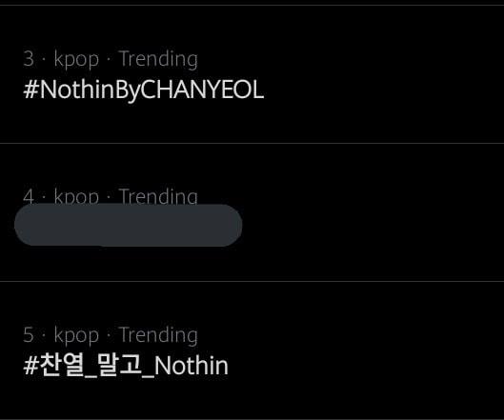Select the redacted gray trend under rank 4
The image size is (504, 420).
tap(129, 226)
